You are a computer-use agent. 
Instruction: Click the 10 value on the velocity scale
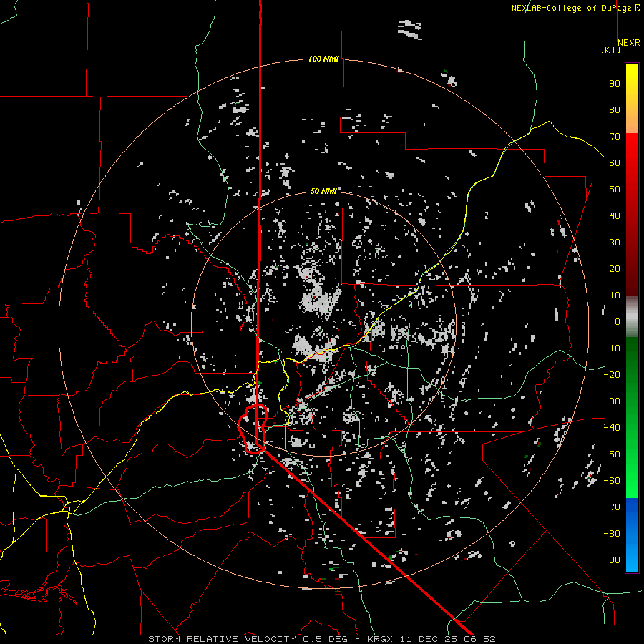(x=615, y=296)
